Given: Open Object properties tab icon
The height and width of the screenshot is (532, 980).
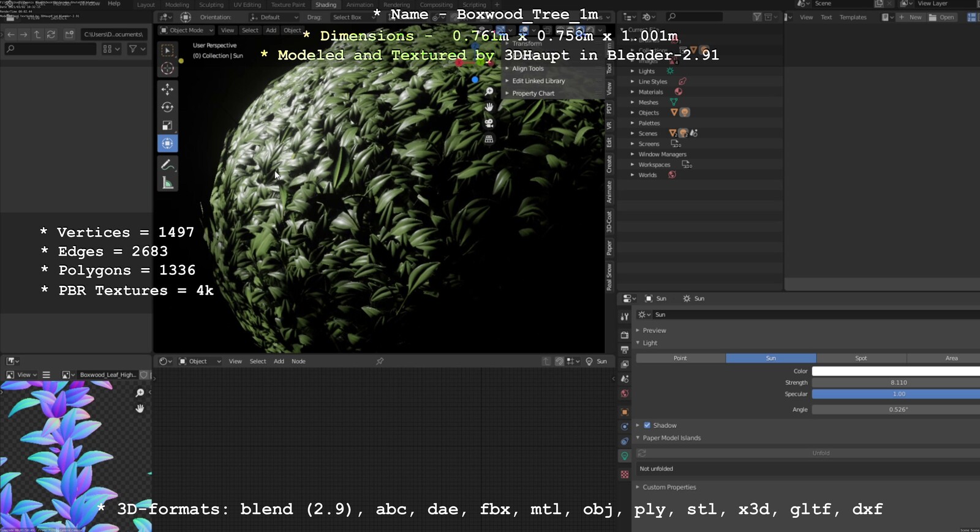Looking at the screenshot, I should [x=624, y=412].
